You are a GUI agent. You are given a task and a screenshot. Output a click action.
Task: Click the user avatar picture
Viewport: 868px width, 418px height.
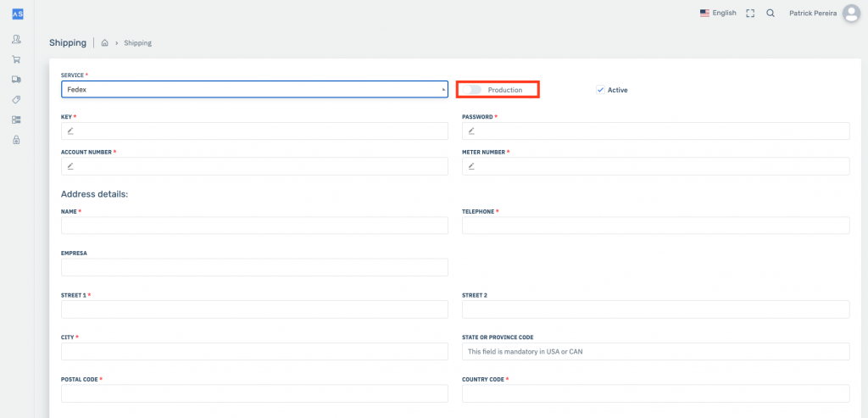(x=850, y=14)
